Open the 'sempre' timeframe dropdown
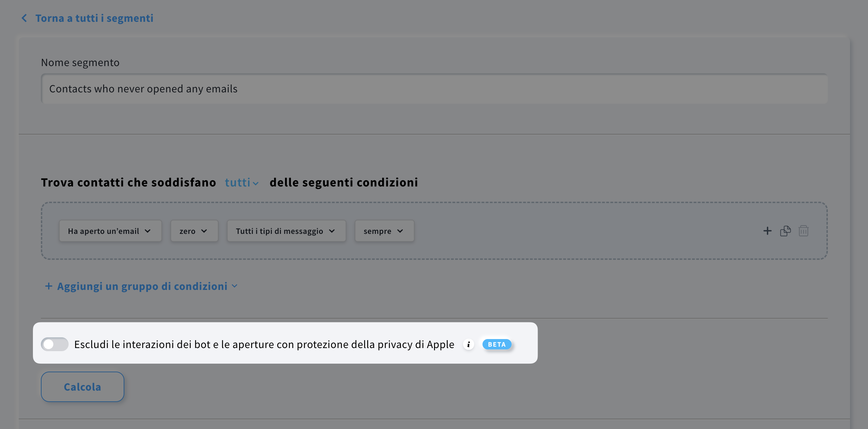The height and width of the screenshot is (429, 868). pyautogui.click(x=384, y=231)
